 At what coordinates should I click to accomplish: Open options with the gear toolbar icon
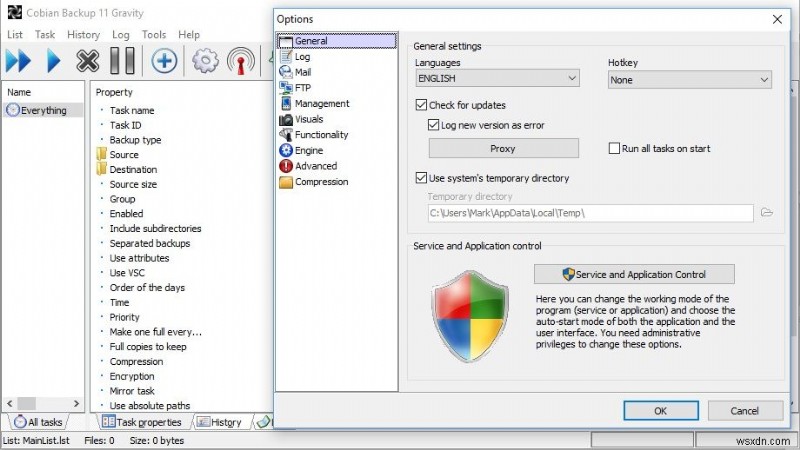tap(205, 61)
